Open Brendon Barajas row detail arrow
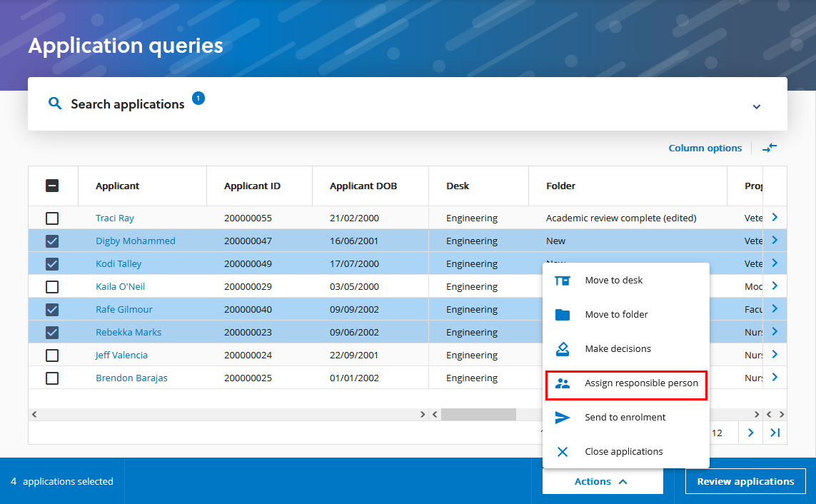This screenshot has width=816, height=504. click(775, 378)
